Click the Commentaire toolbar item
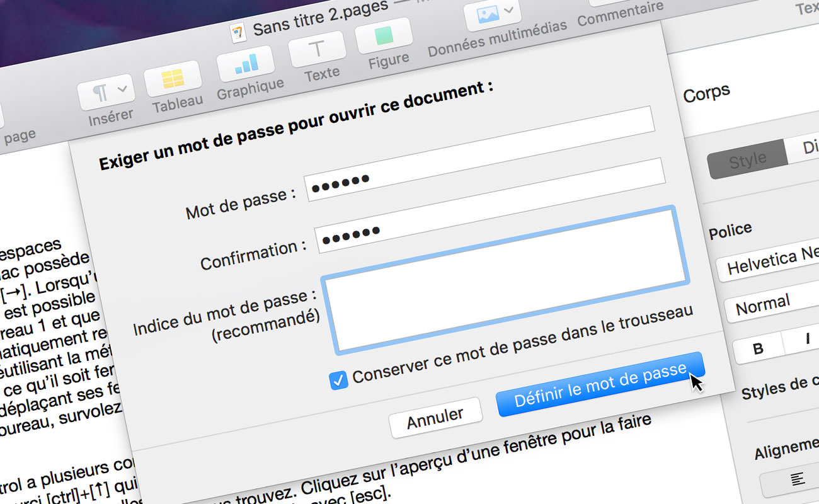Screen dimensions: 819x504 pos(620,14)
